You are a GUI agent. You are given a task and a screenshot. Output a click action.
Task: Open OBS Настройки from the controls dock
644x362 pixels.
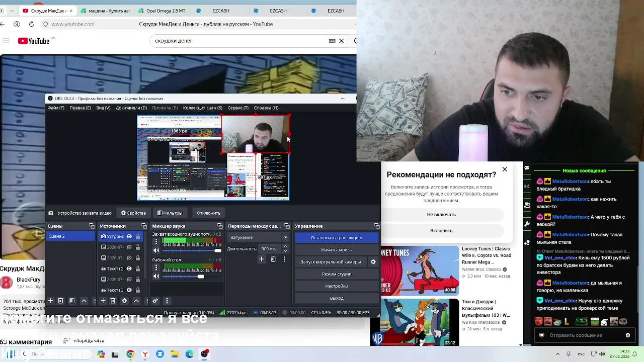coord(337,286)
